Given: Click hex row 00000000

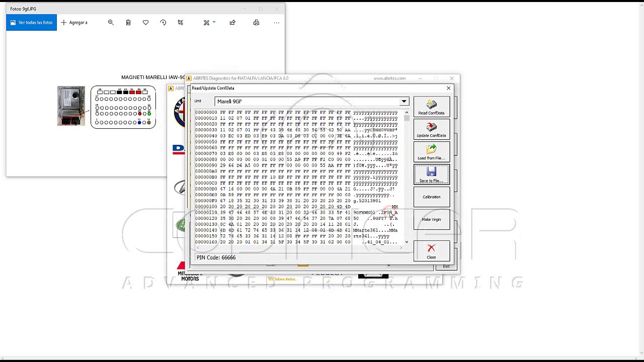Looking at the screenshot, I should (x=296, y=113).
